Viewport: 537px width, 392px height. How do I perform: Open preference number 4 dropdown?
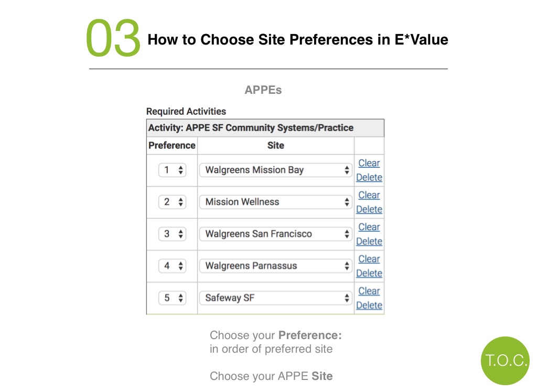pos(172,266)
